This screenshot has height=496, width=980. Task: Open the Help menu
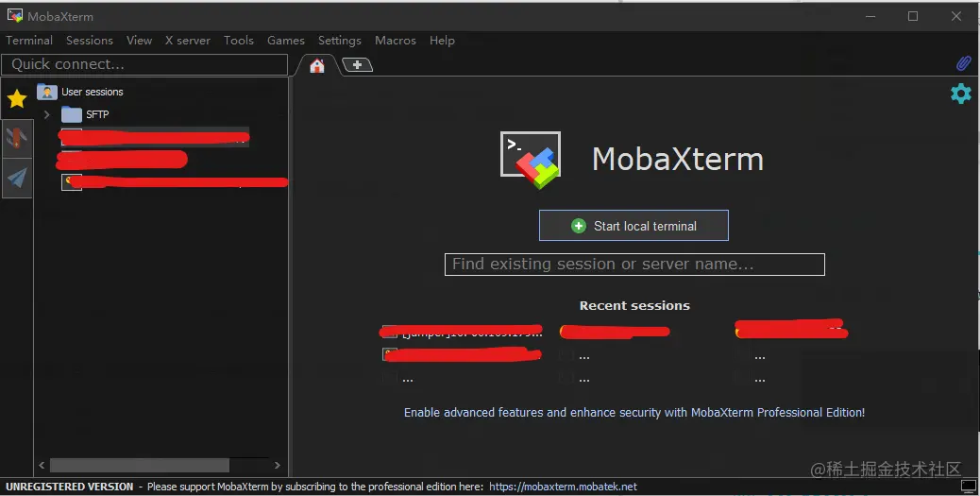click(x=442, y=41)
